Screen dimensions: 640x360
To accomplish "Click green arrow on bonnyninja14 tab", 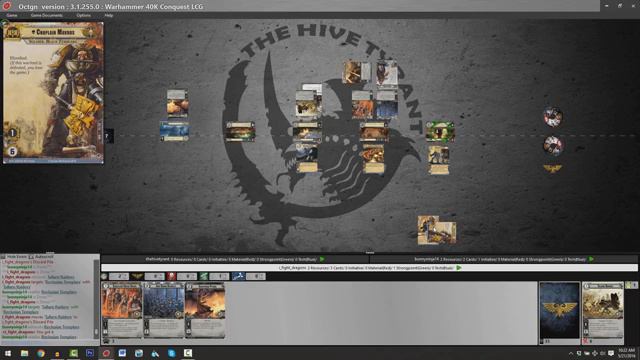I will pyautogui.click(x=591, y=259).
